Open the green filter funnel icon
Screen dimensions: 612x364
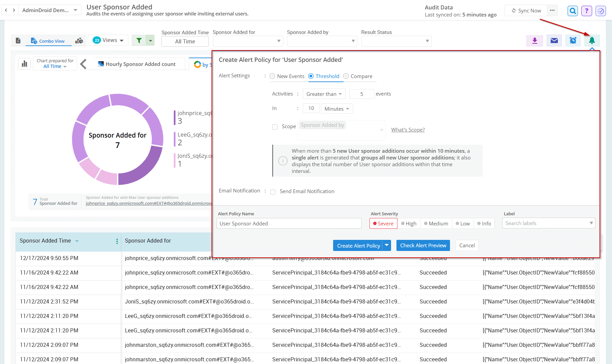[x=139, y=41]
